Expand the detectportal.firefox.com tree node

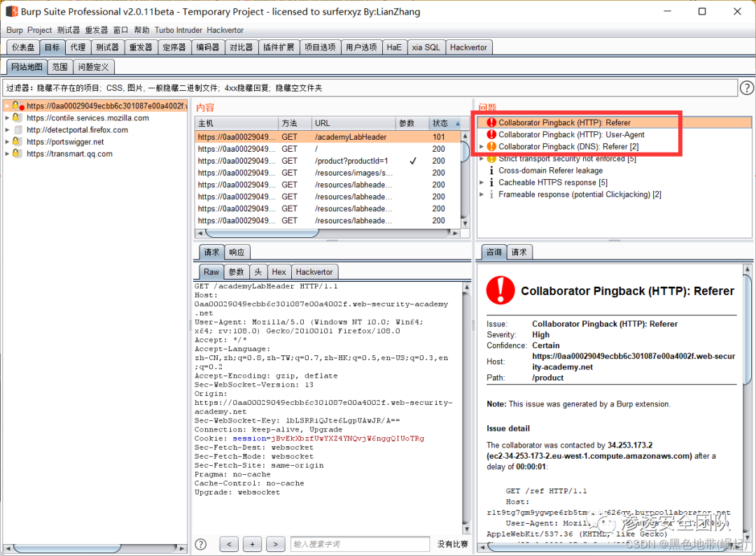7,129
